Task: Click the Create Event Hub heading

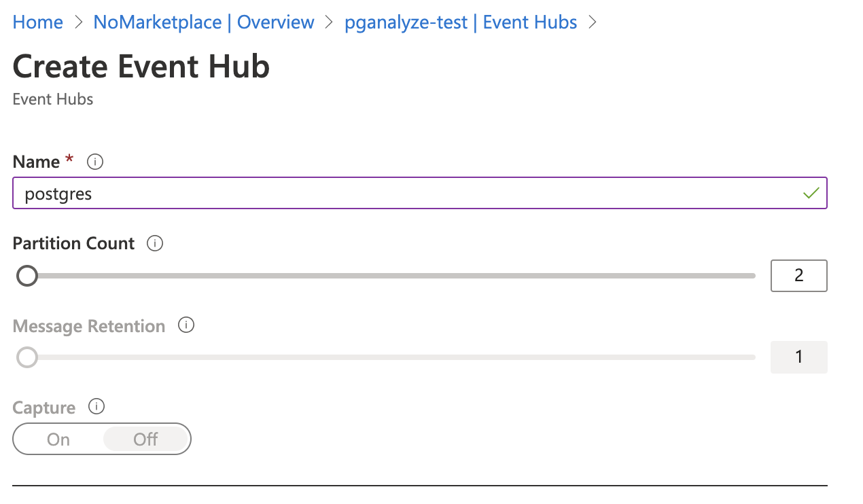Action: [x=141, y=67]
